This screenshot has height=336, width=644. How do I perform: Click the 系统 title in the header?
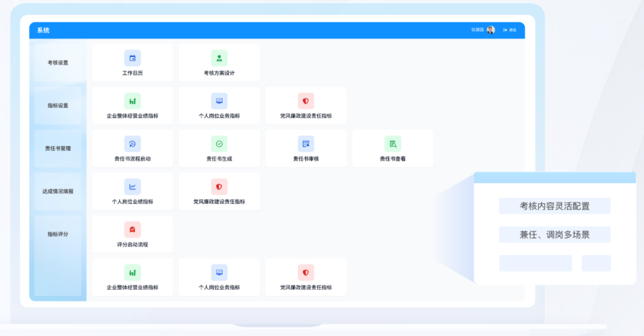[43, 31]
